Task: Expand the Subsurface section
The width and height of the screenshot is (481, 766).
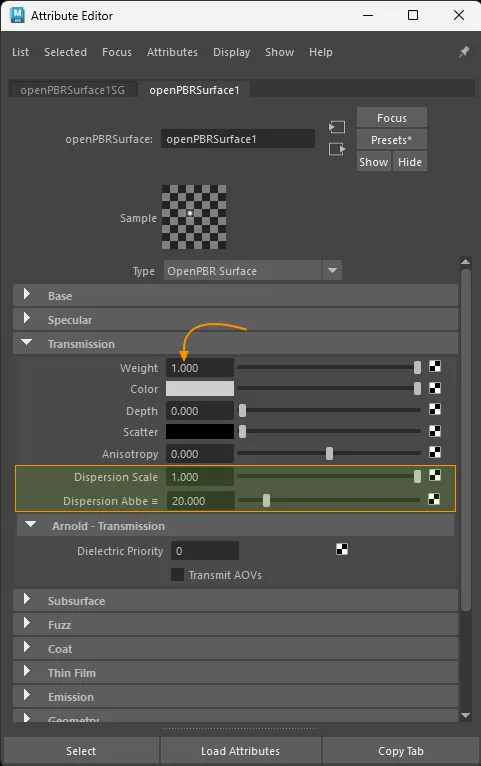Action: 235,600
